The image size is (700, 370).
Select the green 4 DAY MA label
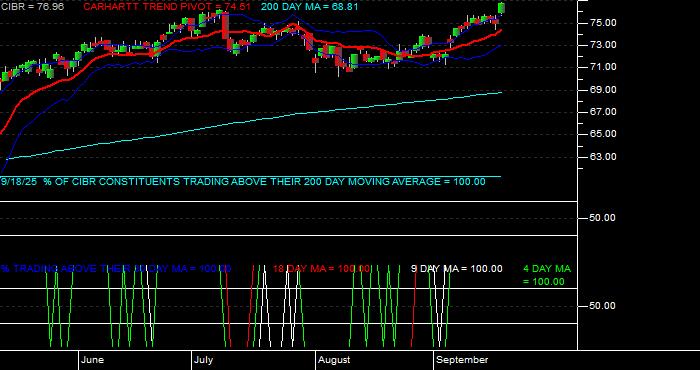pyautogui.click(x=546, y=275)
